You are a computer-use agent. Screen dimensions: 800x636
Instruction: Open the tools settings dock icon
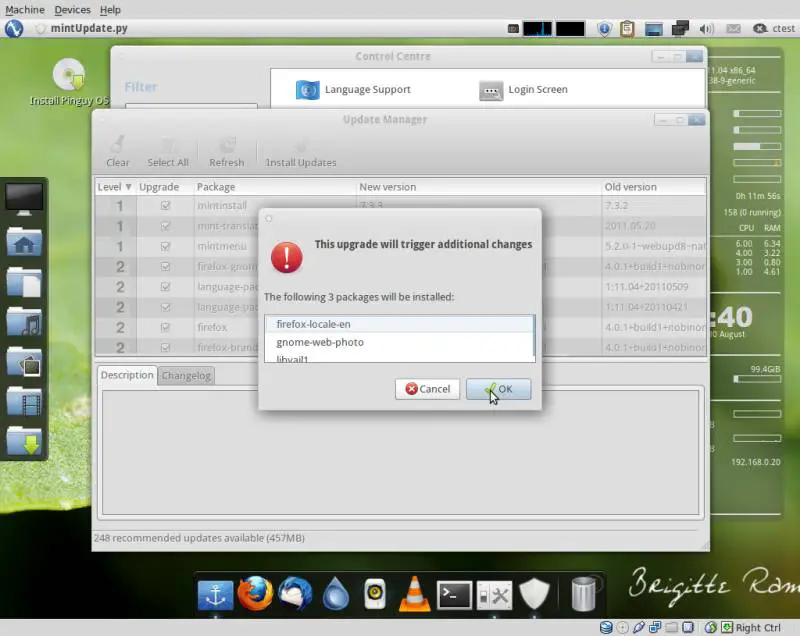(x=494, y=595)
